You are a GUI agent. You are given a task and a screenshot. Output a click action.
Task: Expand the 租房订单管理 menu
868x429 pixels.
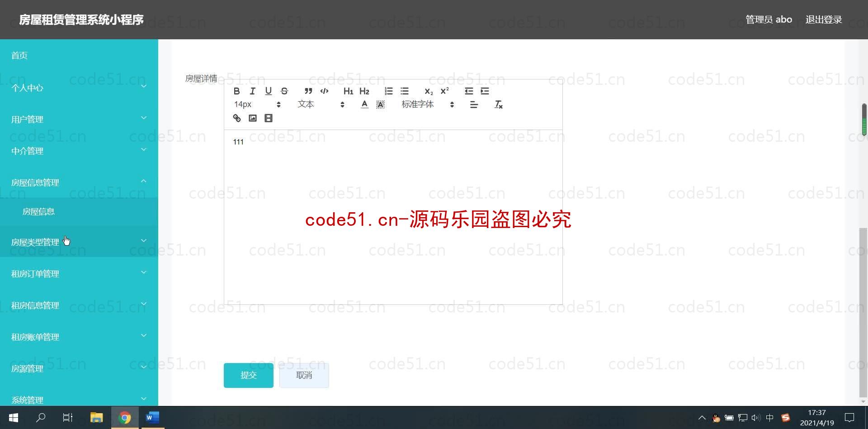coord(79,274)
